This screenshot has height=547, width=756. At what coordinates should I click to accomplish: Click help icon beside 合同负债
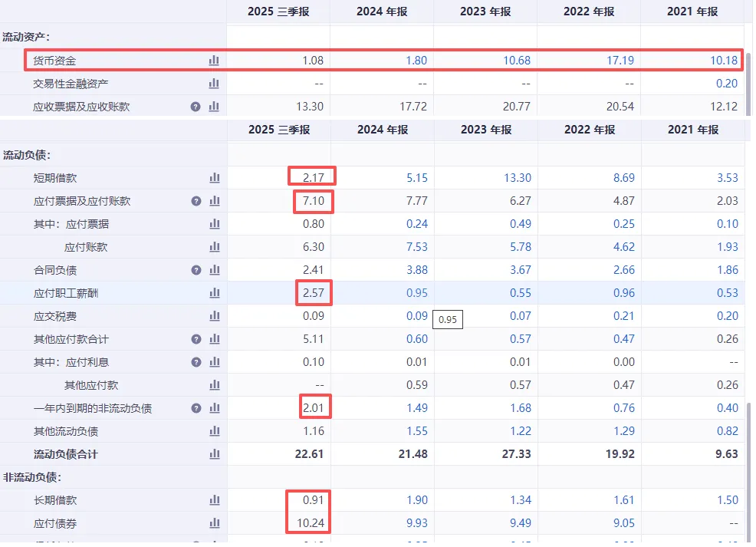(196, 270)
